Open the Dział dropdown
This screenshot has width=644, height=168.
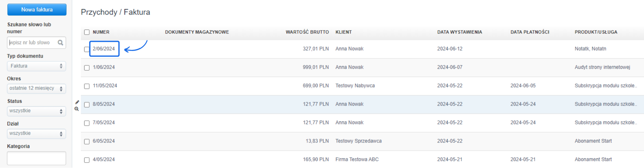36,133
